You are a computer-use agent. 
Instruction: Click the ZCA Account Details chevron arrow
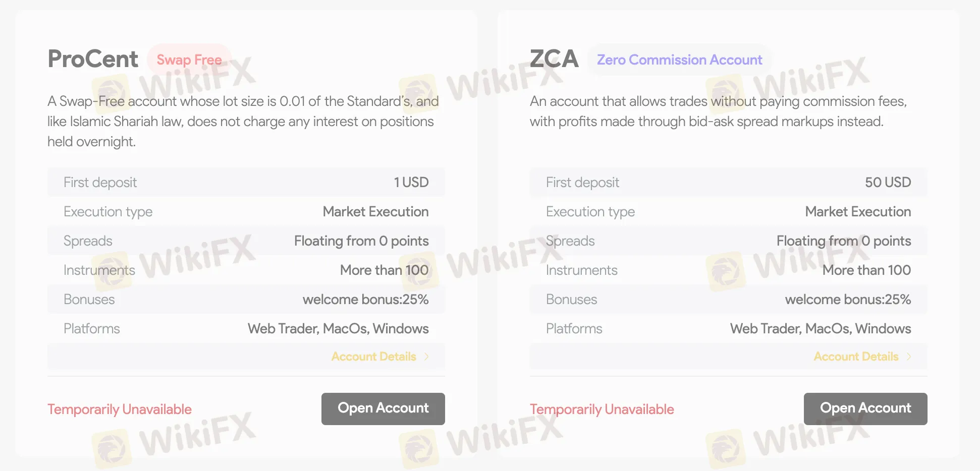click(909, 357)
